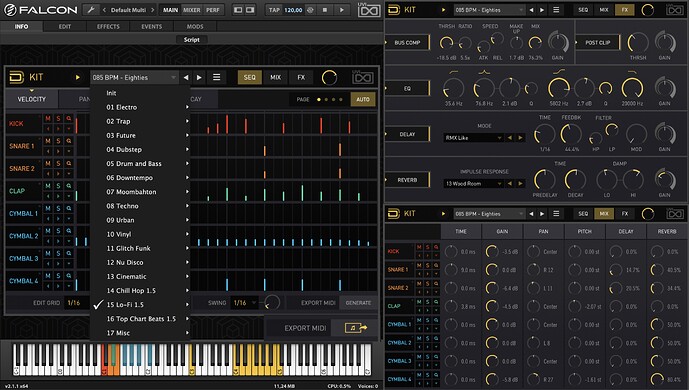Click previous preset arrow in MIX panel

(x=531, y=213)
